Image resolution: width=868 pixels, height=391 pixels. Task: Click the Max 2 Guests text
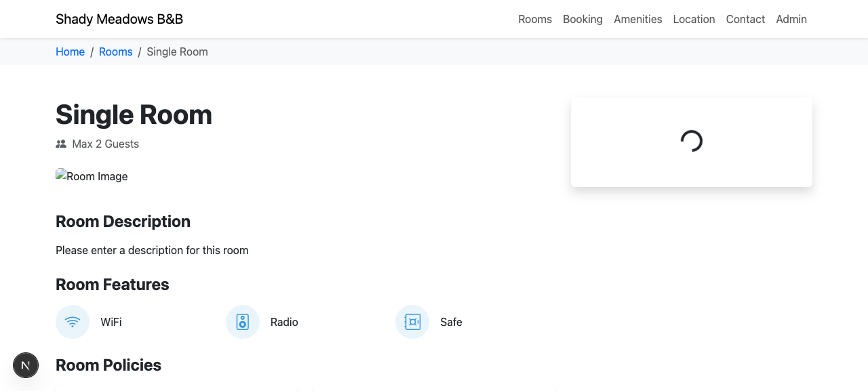[x=105, y=144]
